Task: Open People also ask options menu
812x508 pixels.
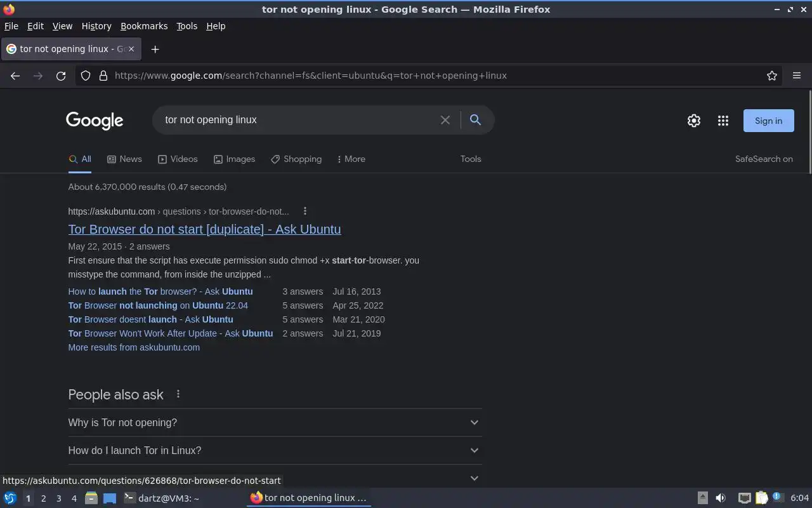Action: pos(178,394)
